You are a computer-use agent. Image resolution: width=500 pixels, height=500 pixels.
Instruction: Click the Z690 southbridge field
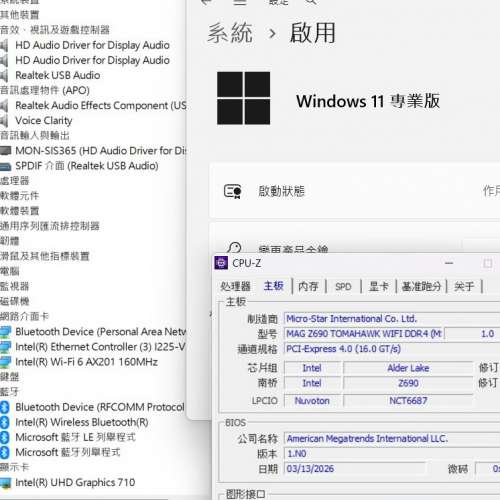[x=408, y=383]
